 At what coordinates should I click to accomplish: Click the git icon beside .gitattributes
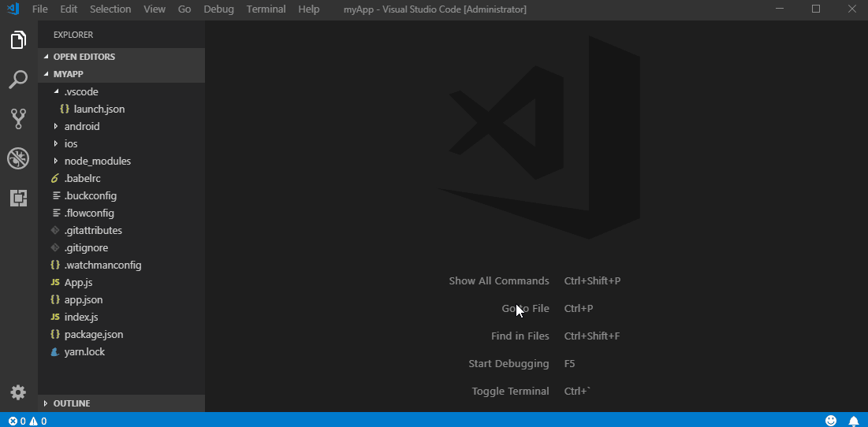click(x=55, y=230)
